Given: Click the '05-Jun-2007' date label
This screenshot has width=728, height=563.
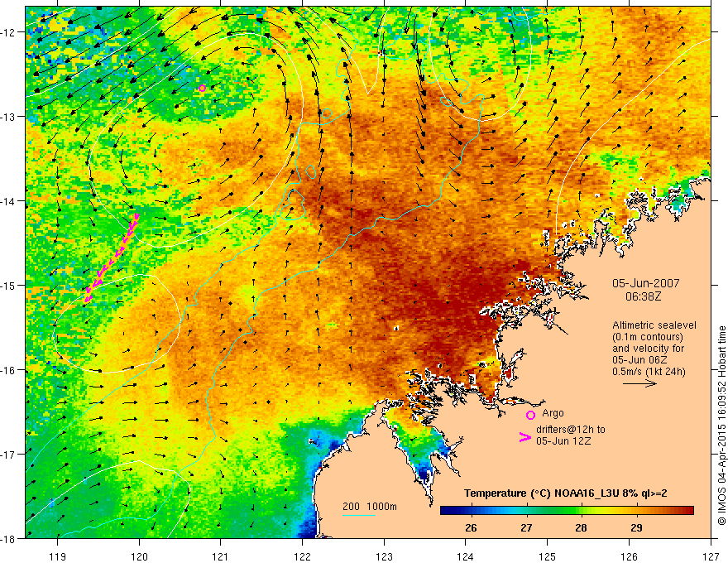Looking at the screenshot, I should pos(646,283).
